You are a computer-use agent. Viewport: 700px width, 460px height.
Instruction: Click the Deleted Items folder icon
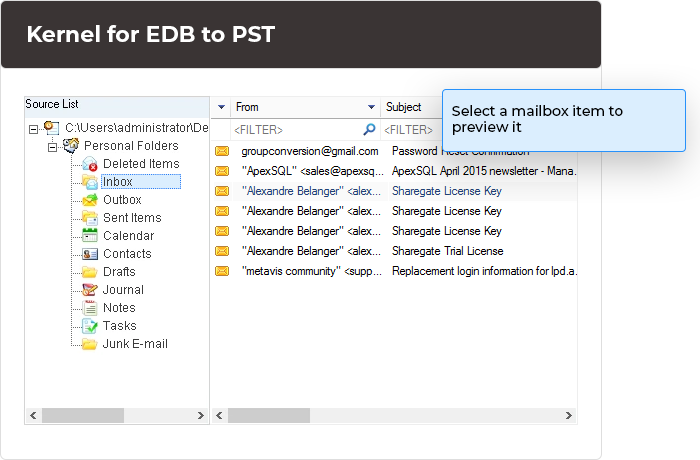[x=90, y=164]
